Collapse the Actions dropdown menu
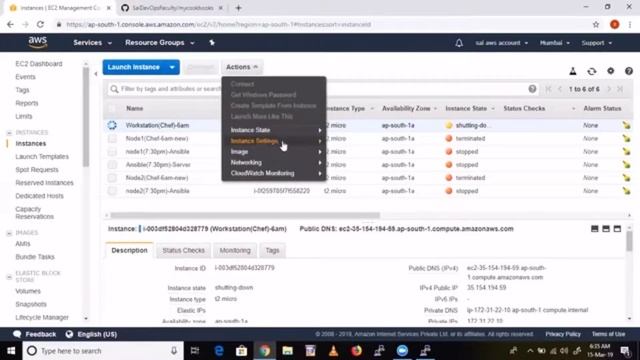 [242, 67]
